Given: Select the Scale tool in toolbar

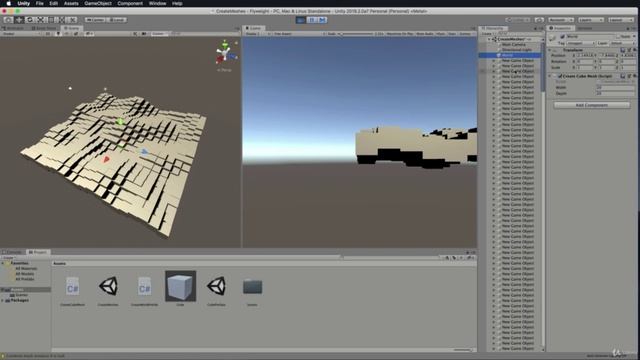Looking at the screenshot, I should click(40, 20).
